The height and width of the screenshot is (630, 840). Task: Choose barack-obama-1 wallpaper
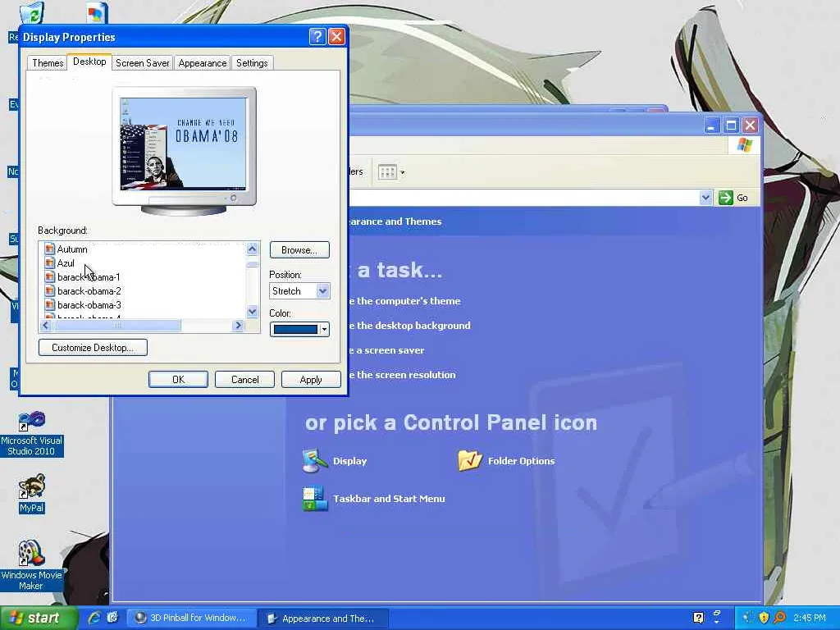[89, 277]
